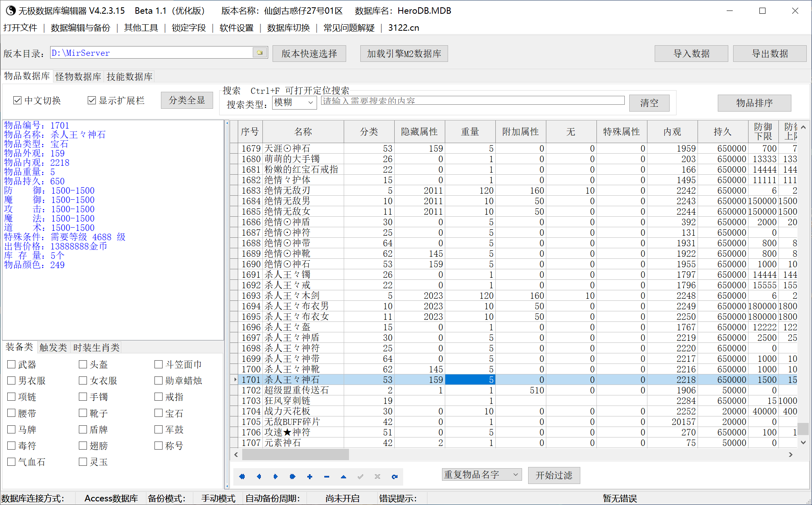Screen dimensions: 812x505
Task: Switch to 技能数据库 tab
Action: (x=129, y=76)
